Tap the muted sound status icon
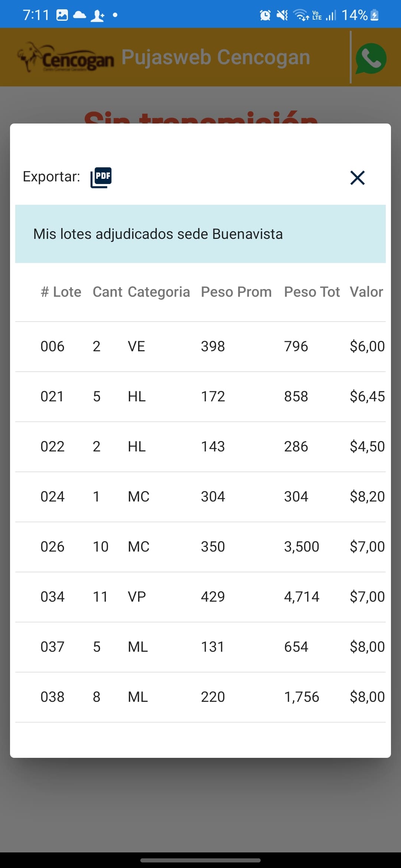The image size is (401, 868). [282, 15]
